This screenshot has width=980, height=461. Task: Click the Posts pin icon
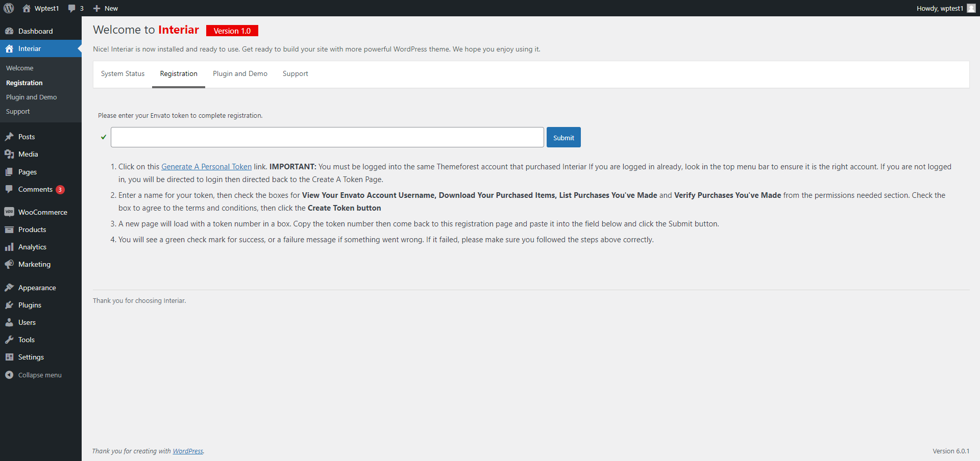click(9, 137)
